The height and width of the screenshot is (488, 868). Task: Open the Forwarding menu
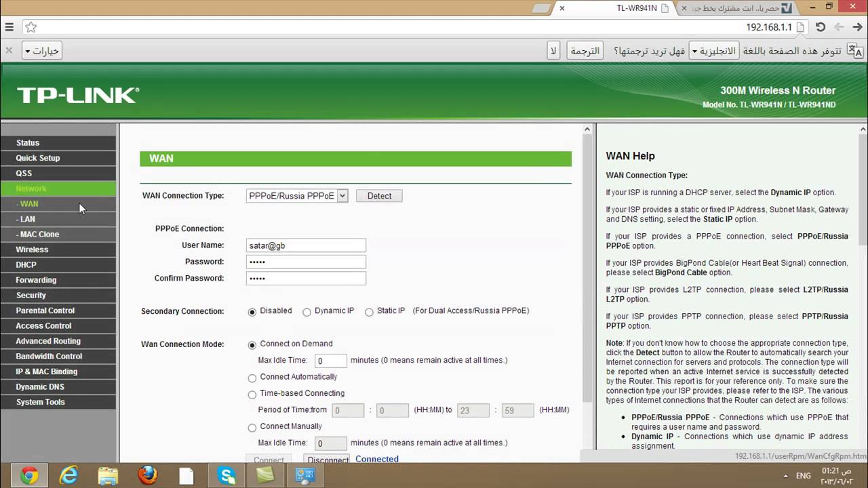(58, 280)
